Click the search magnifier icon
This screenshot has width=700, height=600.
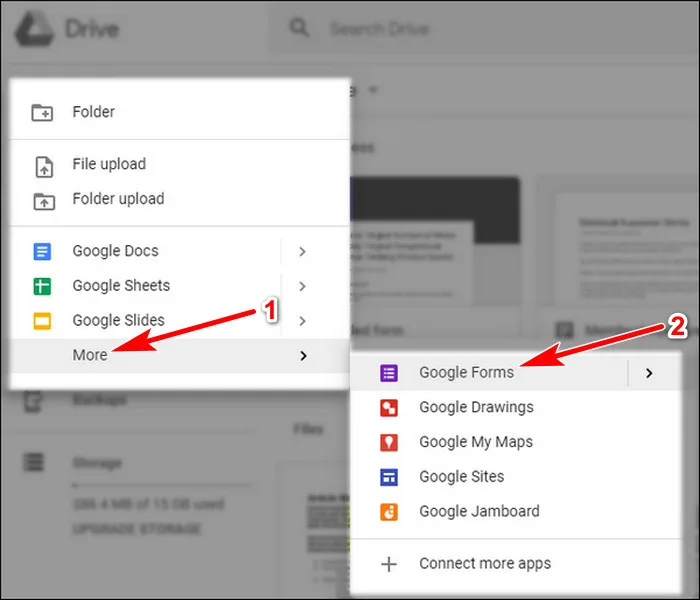click(x=299, y=28)
